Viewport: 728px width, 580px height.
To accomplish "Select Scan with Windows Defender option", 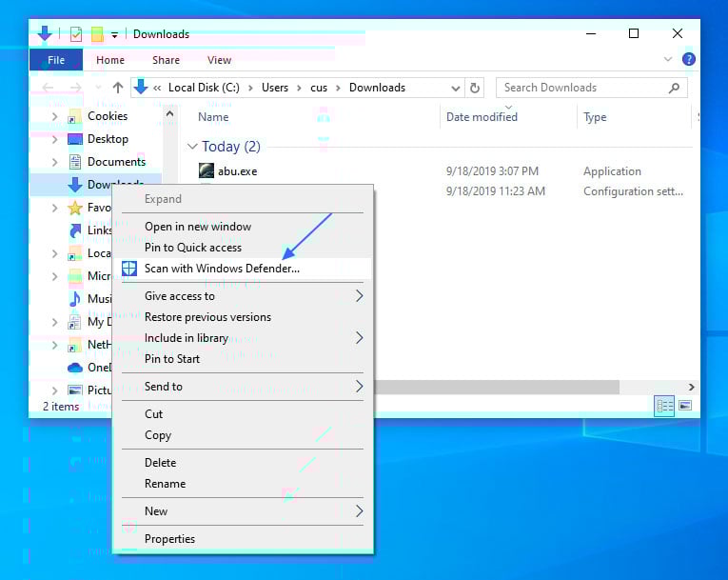I will 222,269.
